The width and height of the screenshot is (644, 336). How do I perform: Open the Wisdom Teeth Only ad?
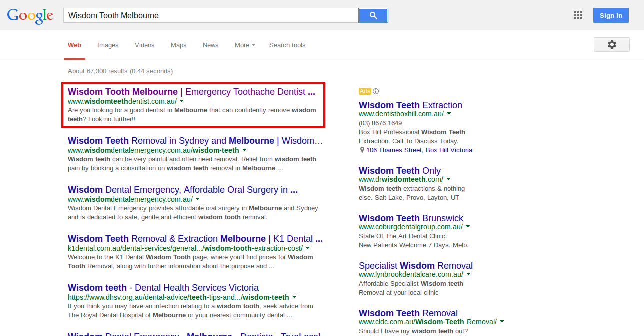(400, 171)
